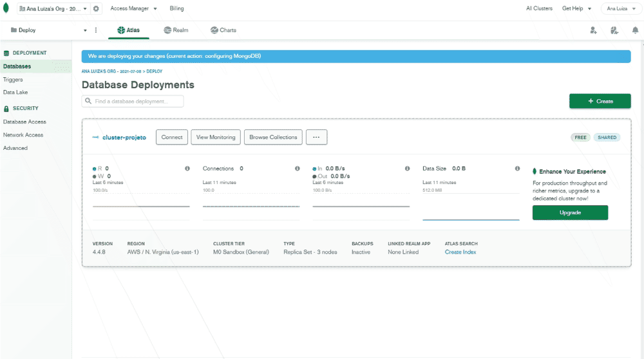Expand the Get Help menu

click(576, 8)
